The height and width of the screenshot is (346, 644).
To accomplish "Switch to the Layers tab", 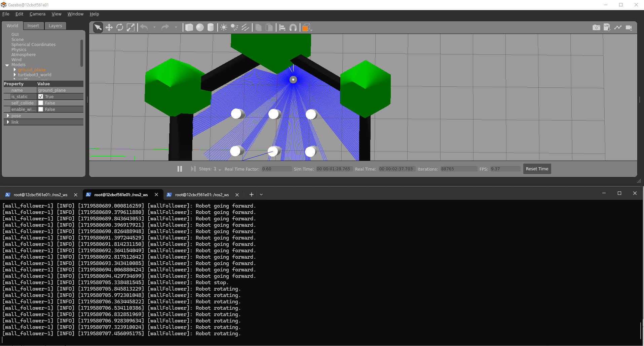I will (55, 26).
